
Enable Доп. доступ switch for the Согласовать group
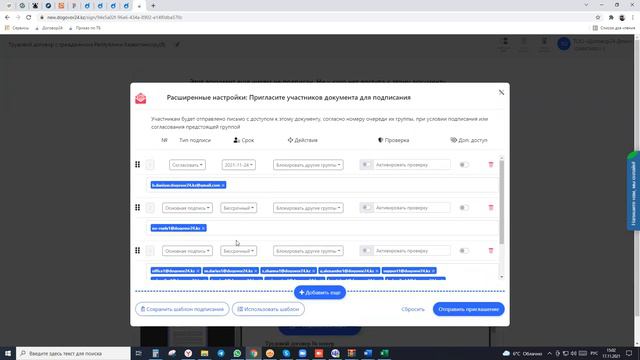click(x=464, y=164)
